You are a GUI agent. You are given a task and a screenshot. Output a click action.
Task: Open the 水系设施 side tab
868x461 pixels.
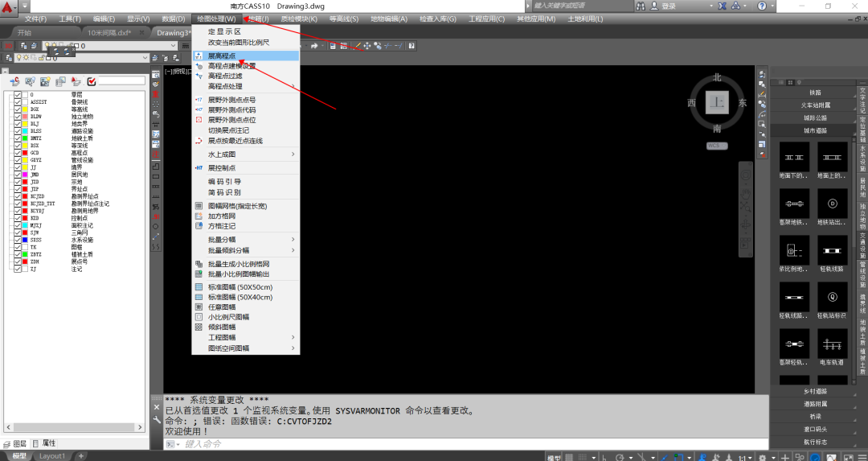point(862,158)
